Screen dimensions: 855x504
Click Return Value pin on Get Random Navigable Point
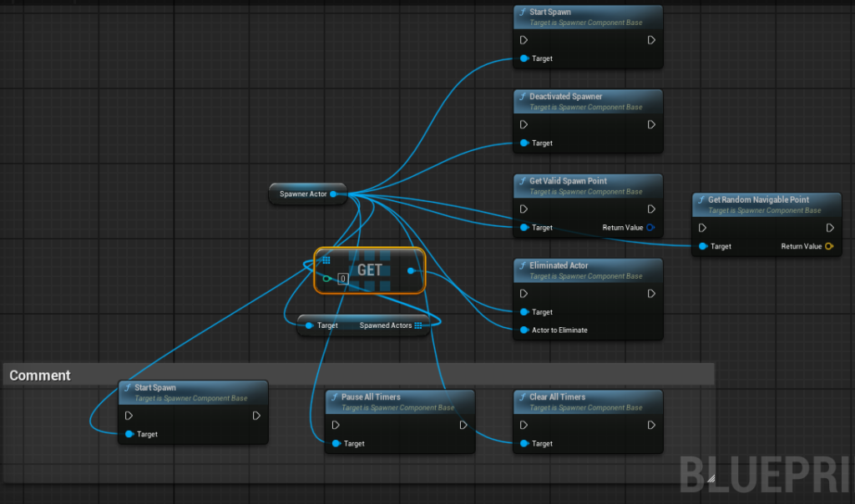pos(828,246)
